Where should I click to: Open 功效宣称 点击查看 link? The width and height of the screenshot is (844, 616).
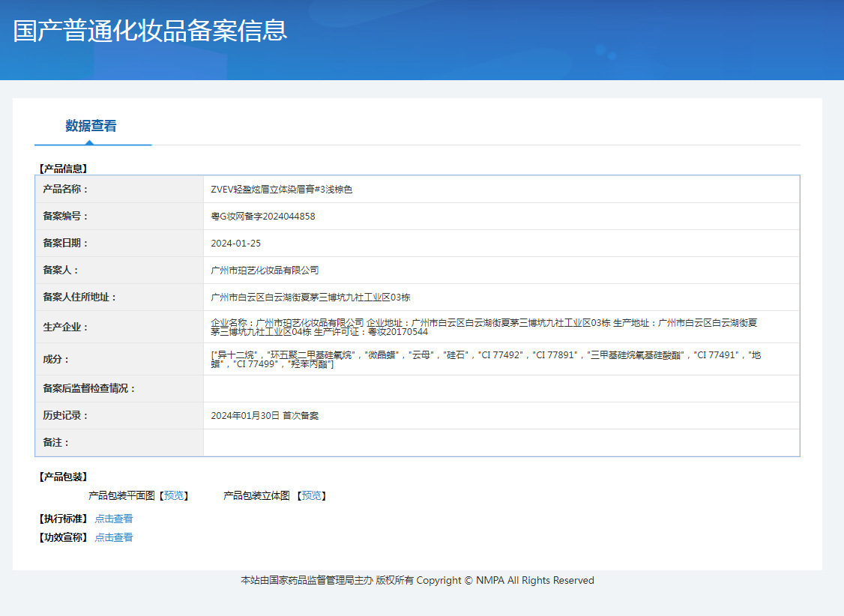(x=114, y=537)
